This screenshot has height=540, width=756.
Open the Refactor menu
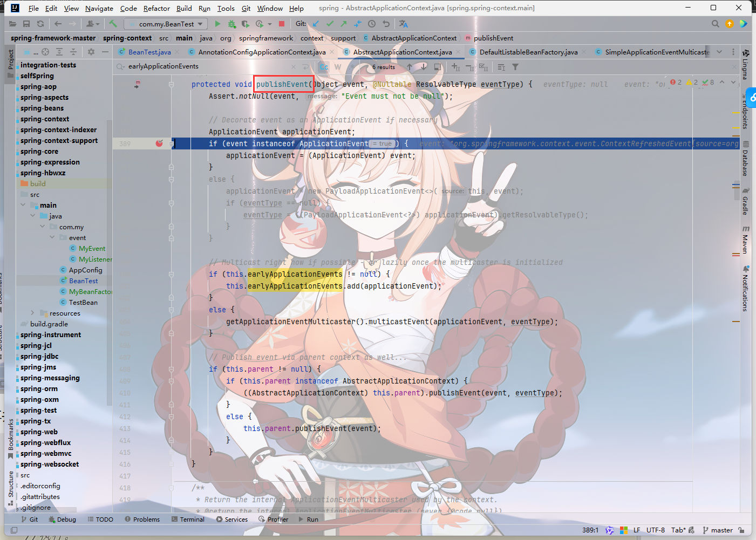click(156, 8)
